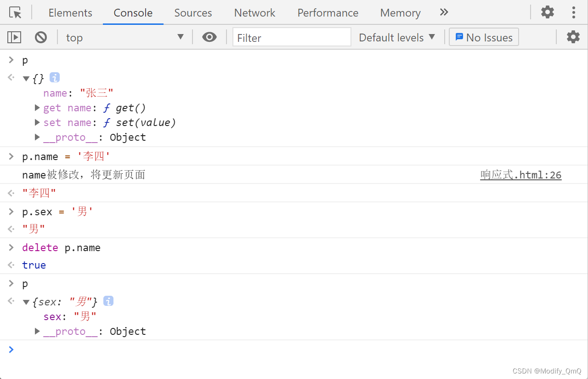Click the sex: "男" property row
Screen dimensions: 588x379
[70, 316]
